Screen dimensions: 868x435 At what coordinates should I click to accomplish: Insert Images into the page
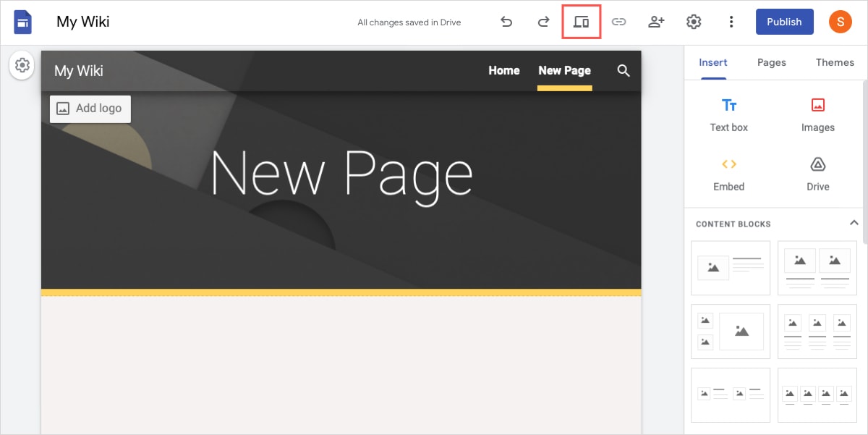coord(817,112)
